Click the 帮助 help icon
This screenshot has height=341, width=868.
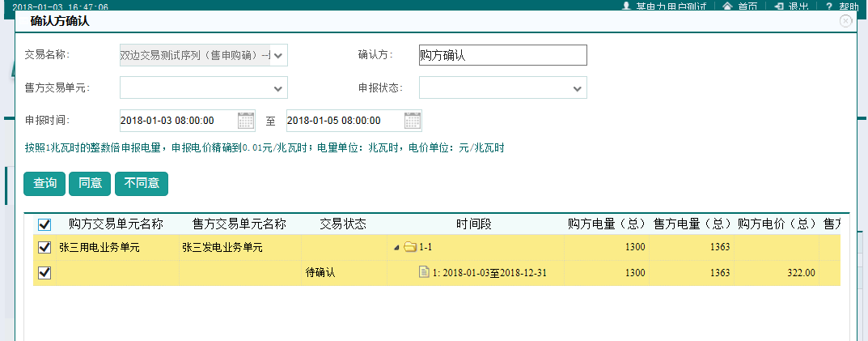828,6
